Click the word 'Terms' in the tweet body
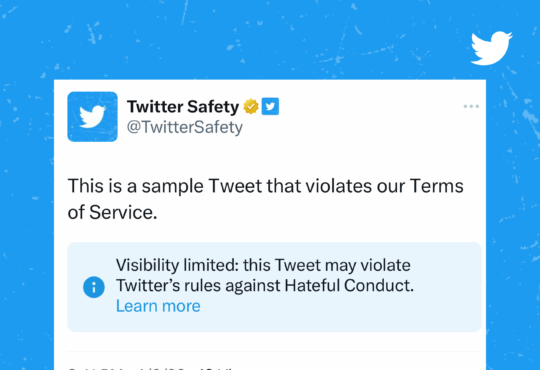 click(437, 186)
